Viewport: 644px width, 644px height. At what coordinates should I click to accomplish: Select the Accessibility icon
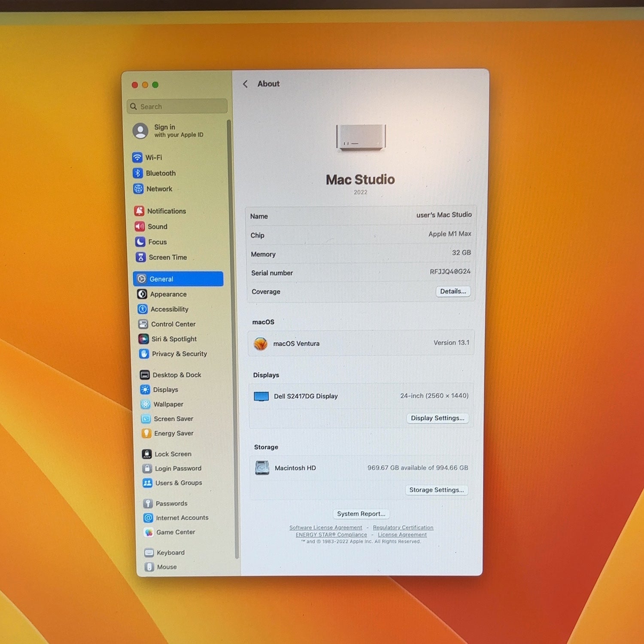143,309
